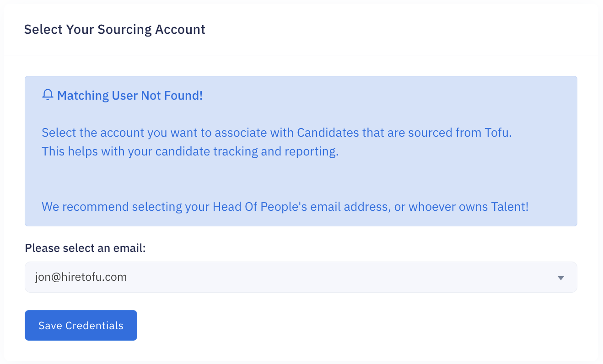Click the 'Matching User Not Found!' alert title
The width and height of the screenshot is (603, 364).
130,96
